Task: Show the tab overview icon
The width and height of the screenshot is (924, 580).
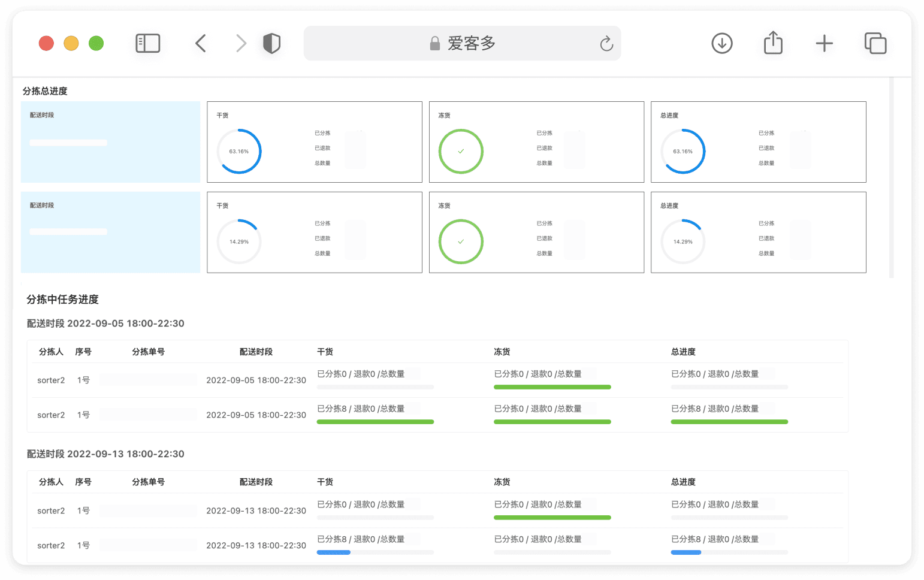Action: [875, 43]
